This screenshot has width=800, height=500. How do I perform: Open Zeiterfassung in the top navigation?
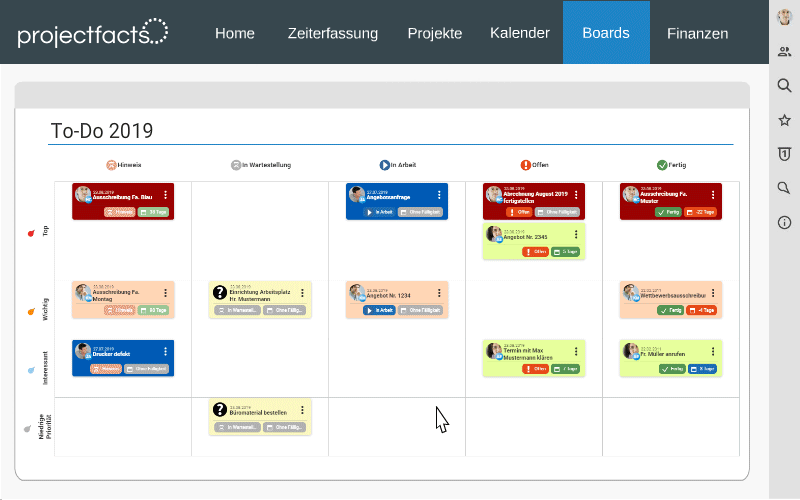pyautogui.click(x=333, y=33)
